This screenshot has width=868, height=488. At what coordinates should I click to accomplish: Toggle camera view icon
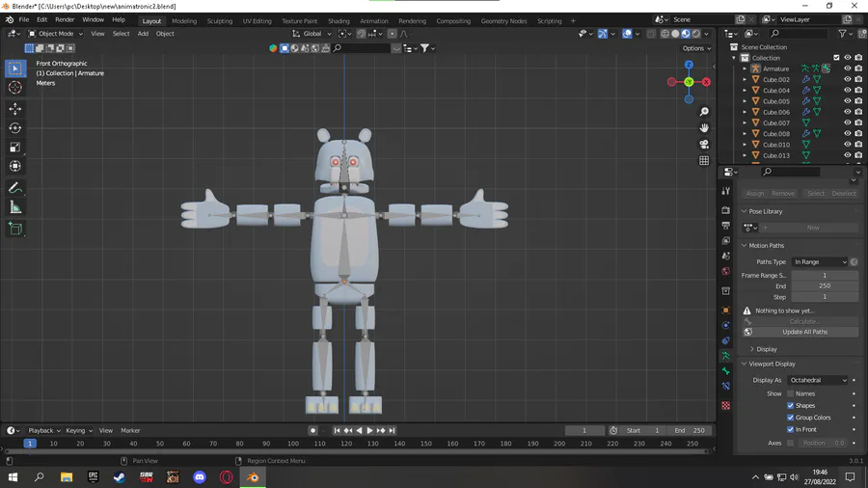pyautogui.click(x=704, y=144)
